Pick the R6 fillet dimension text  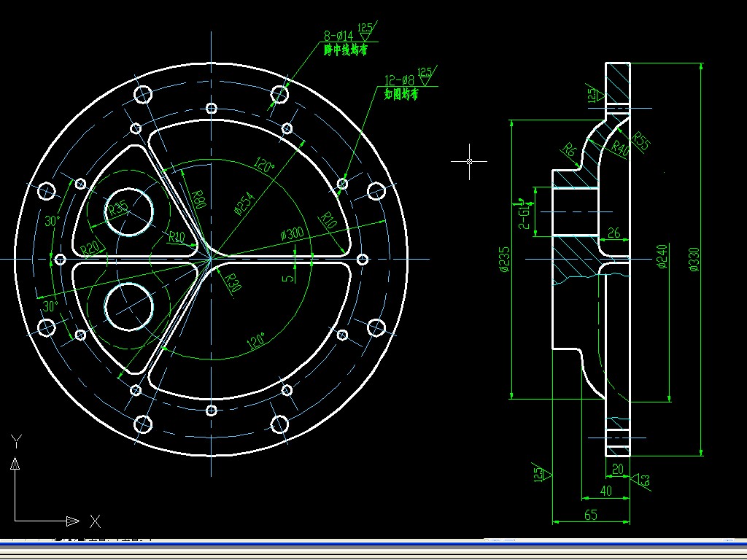(x=570, y=150)
